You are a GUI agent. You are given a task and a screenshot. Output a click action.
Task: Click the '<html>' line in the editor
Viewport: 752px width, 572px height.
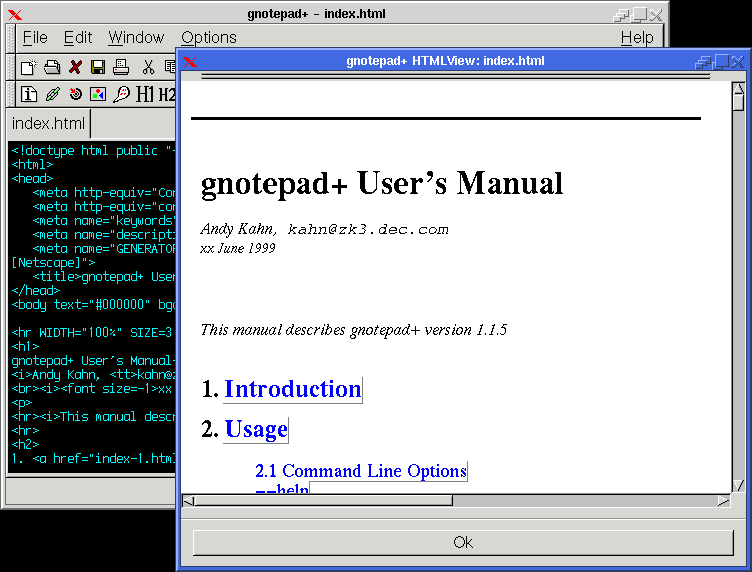[x=32, y=164]
